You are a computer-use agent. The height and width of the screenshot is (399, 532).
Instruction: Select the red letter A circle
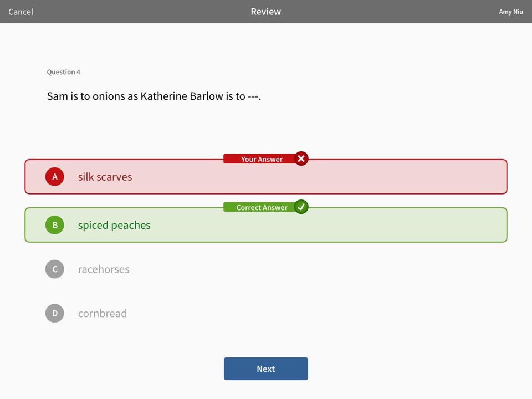point(55,176)
